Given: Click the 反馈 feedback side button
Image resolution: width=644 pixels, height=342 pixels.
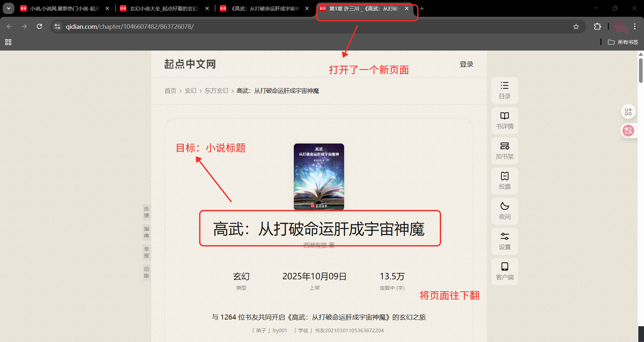Looking at the screenshot, I should tap(147, 212).
